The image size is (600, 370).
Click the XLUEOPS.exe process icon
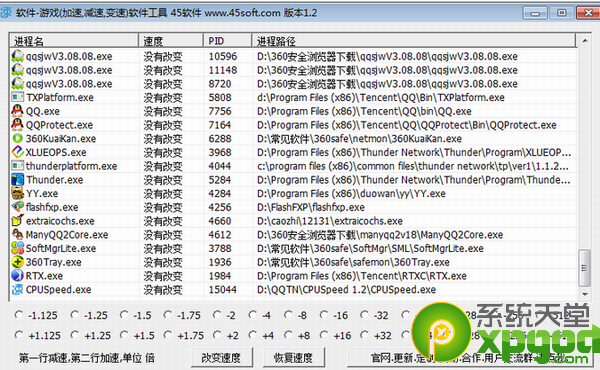click(17, 152)
